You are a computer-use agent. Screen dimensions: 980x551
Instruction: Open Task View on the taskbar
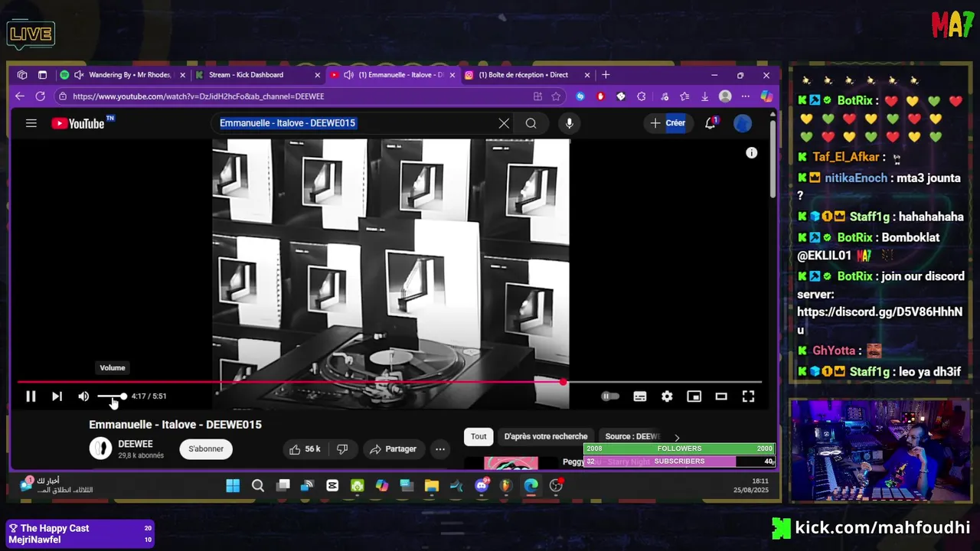click(x=283, y=486)
